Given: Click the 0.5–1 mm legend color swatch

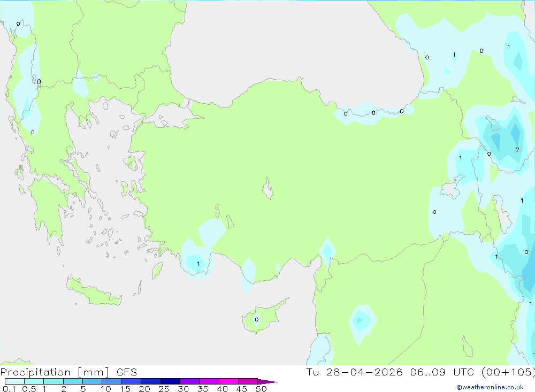Looking at the screenshot, I should pyautogui.click(x=34, y=381).
